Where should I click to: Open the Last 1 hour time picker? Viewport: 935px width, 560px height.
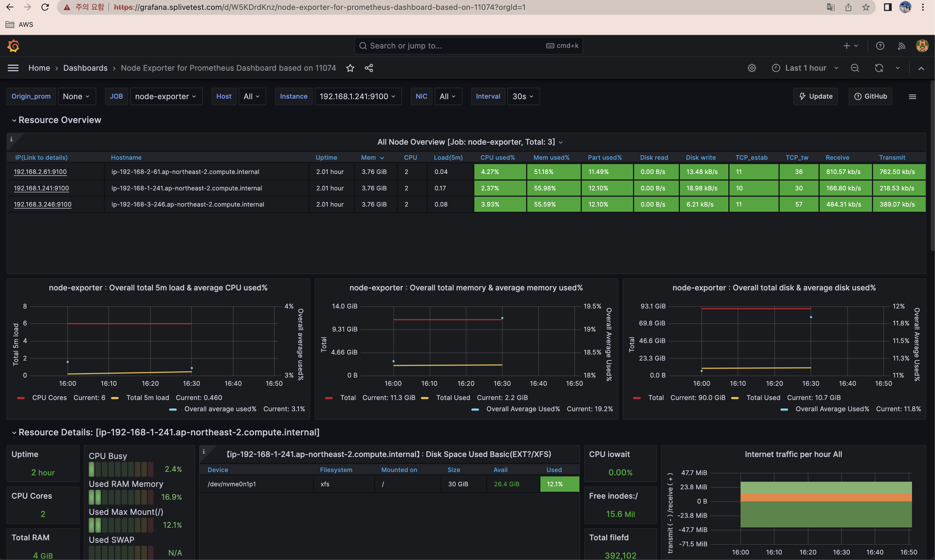click(x=806, y=68)
